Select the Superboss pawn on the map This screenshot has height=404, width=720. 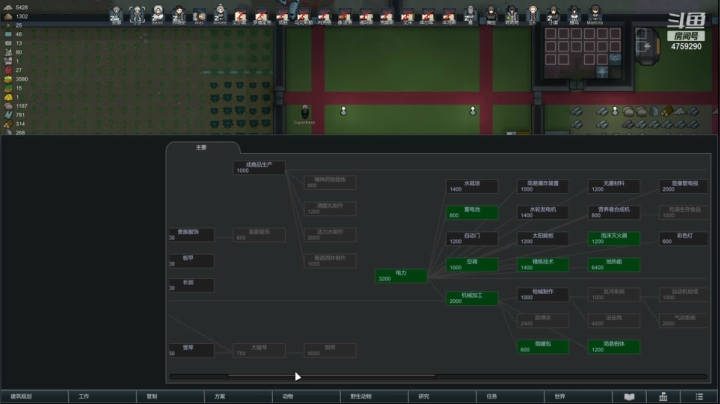(x=304, y=113)
